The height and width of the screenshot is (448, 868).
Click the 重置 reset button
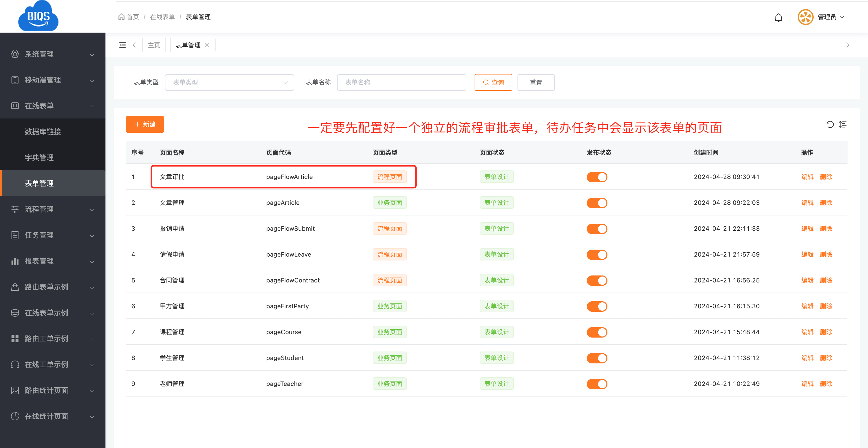tap(536, 83)
